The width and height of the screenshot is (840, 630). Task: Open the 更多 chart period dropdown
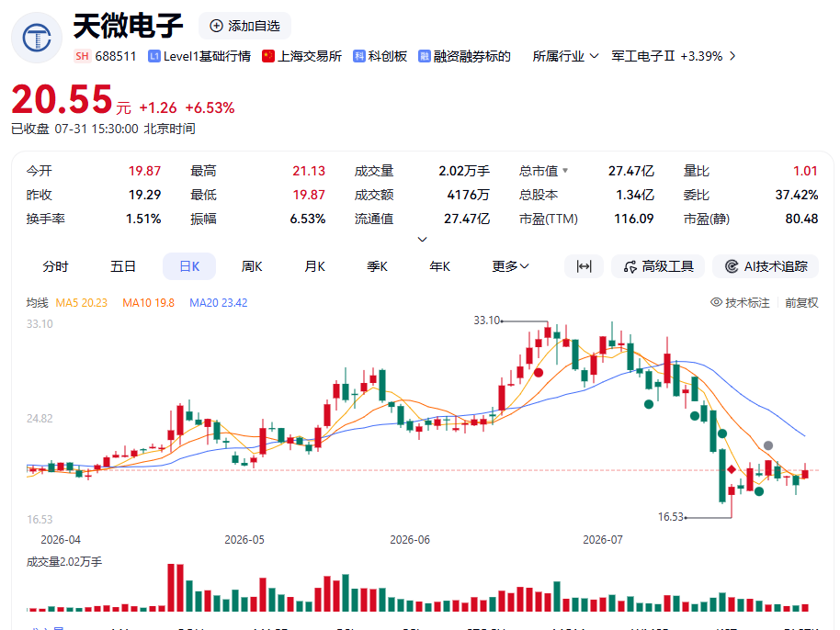[x=511, y=266]
